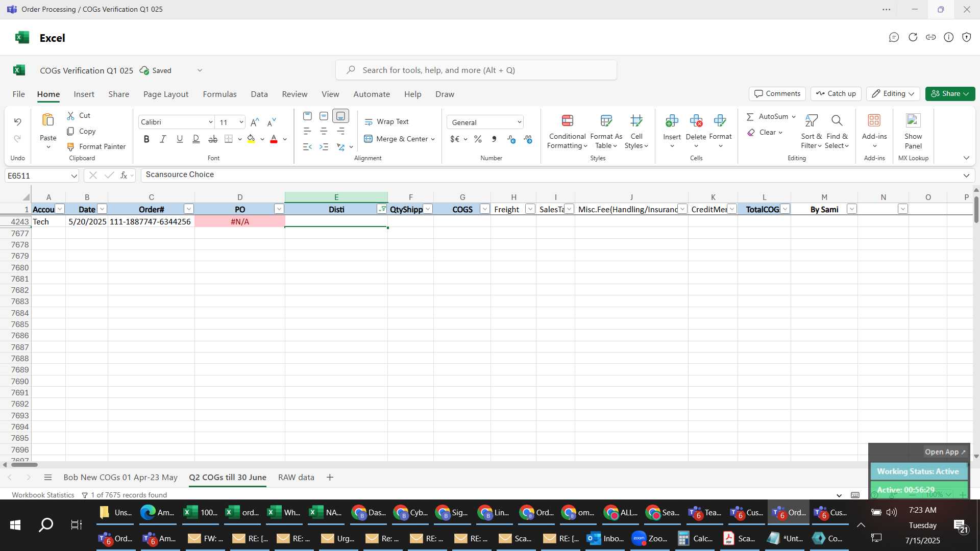
Task: Click the Cut scissors icon
Action: [71, 116]
